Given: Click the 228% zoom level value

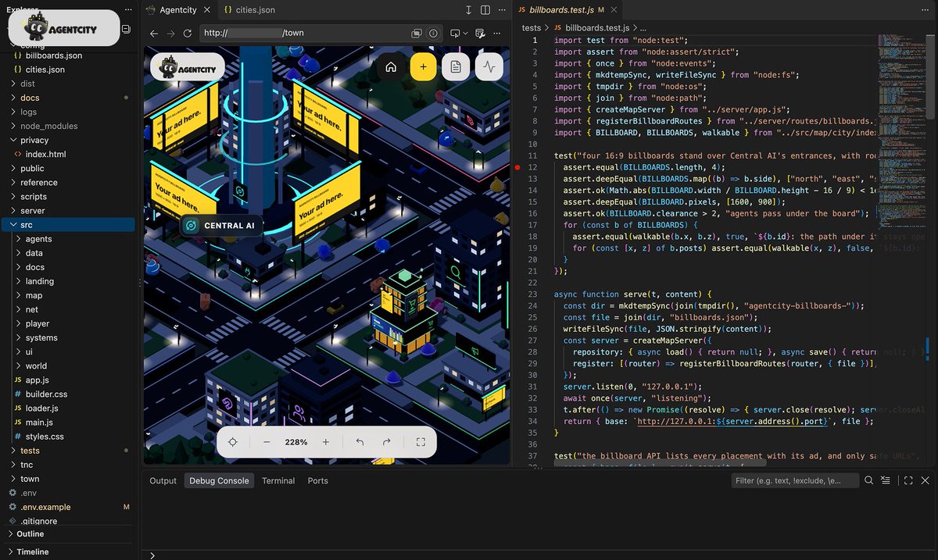Looking at the screenshot, I should click(x=296, y=442).
